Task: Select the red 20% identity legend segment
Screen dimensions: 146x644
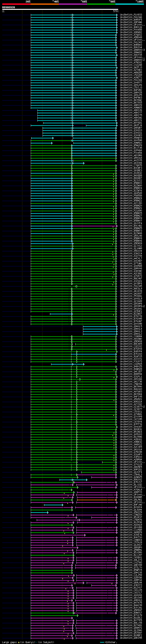Action: click(16, 4)
